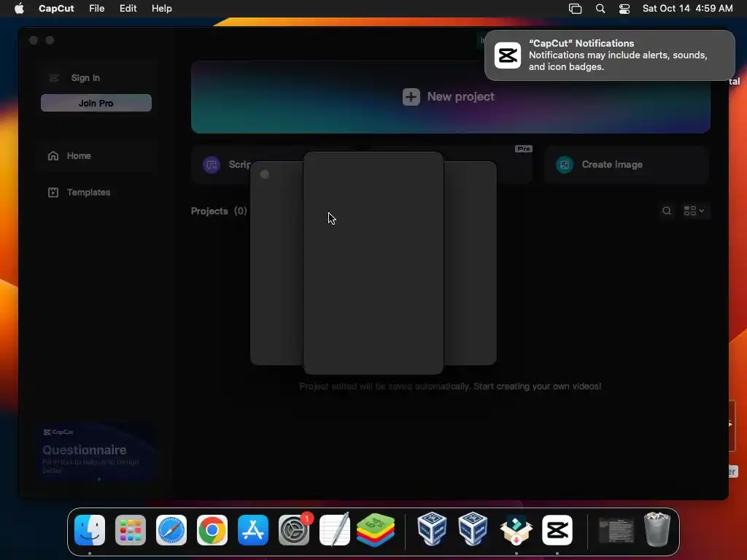747x560 pixels.
Task: Click the Create Image teal icon
Action: pyautogui.click(x=565, y=165)
